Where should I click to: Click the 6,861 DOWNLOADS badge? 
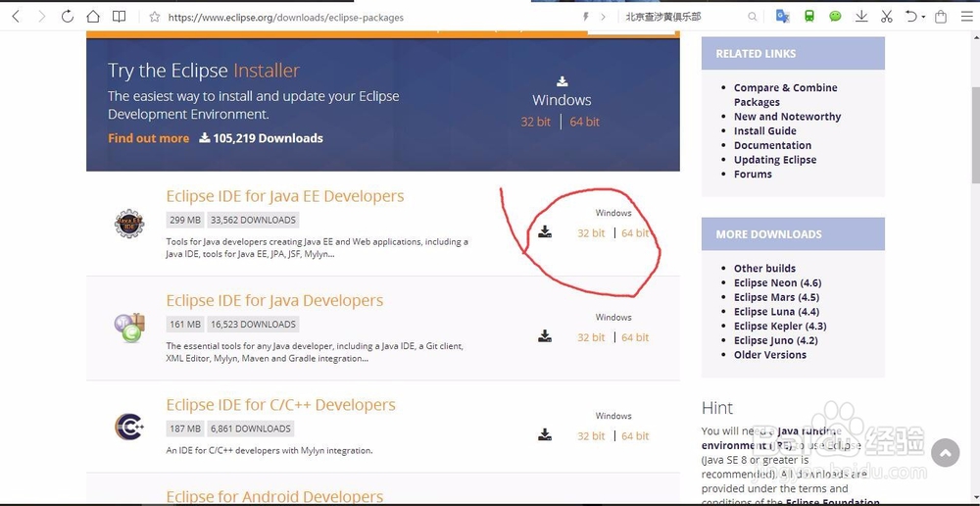[250, 430]
